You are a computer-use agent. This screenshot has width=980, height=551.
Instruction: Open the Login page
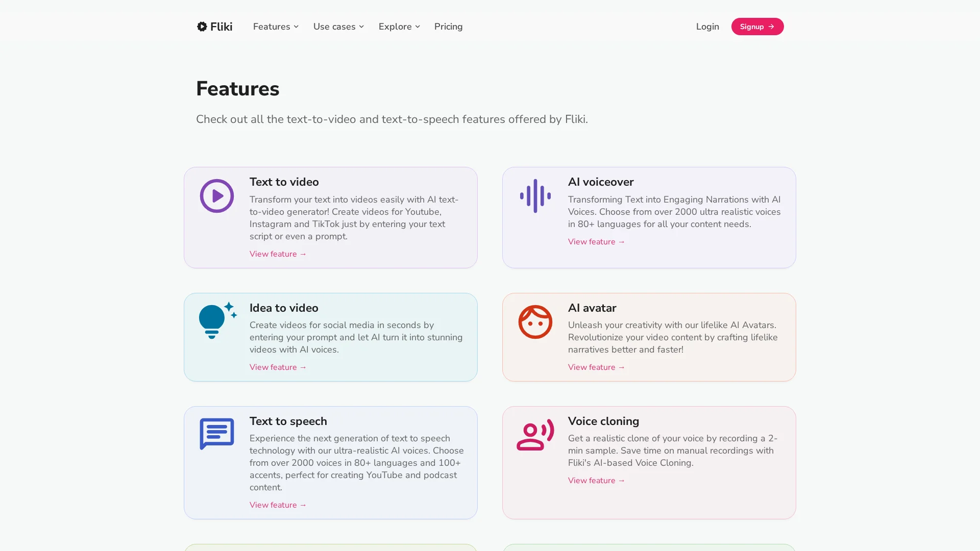[x=707, y=27]
